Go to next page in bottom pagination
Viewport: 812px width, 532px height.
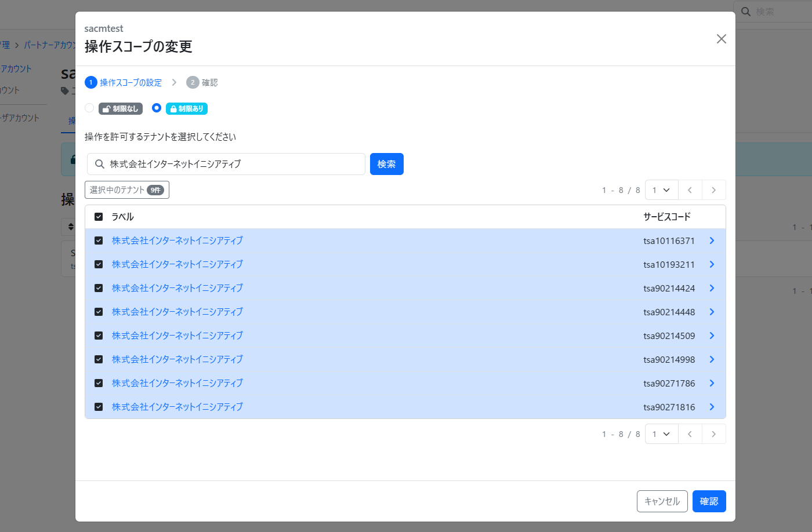(x=713, y=434)
